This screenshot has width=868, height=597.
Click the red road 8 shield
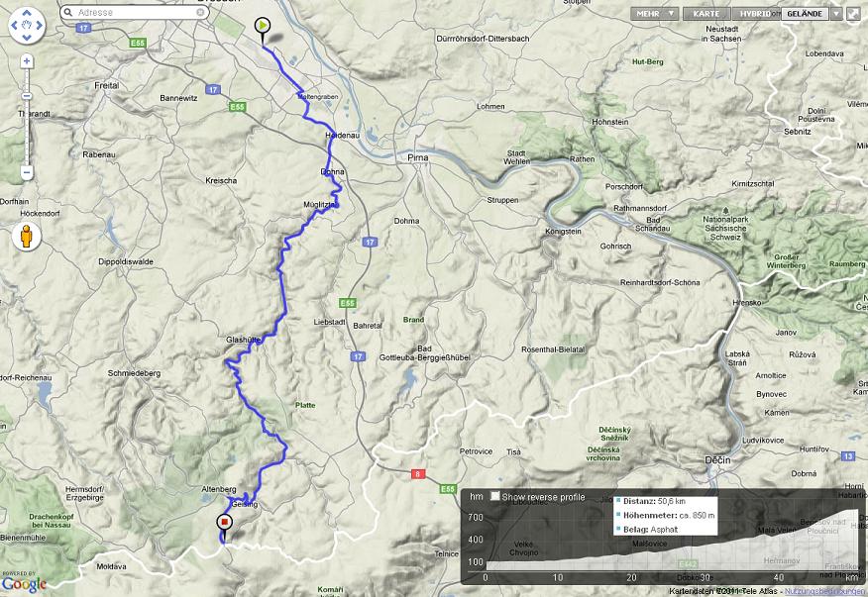click(x=418, y=474)
